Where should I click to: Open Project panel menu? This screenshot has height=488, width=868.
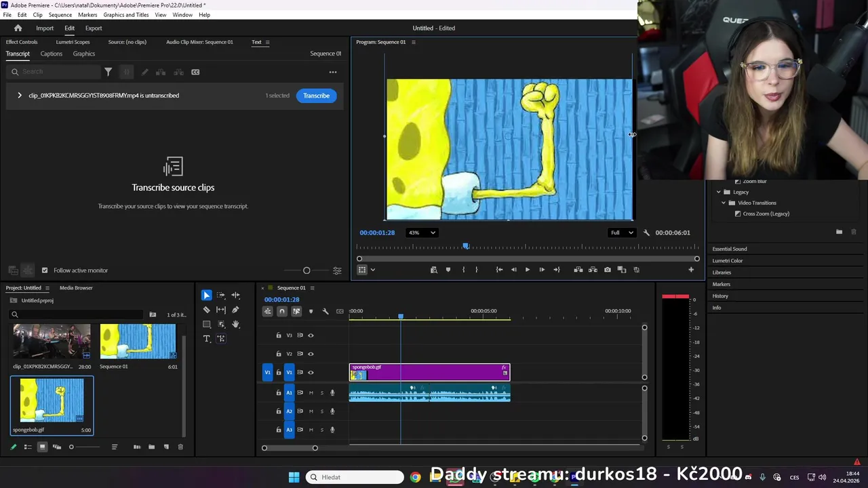pos(47,288)
